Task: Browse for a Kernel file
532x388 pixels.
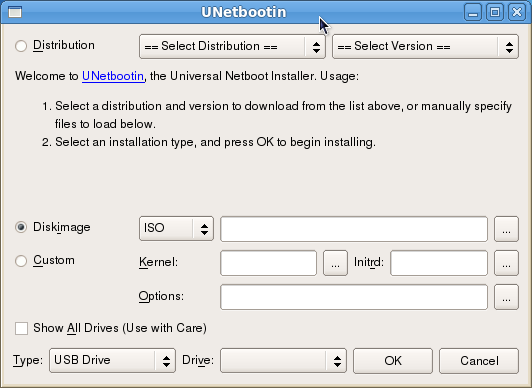Action: [335, 263]
